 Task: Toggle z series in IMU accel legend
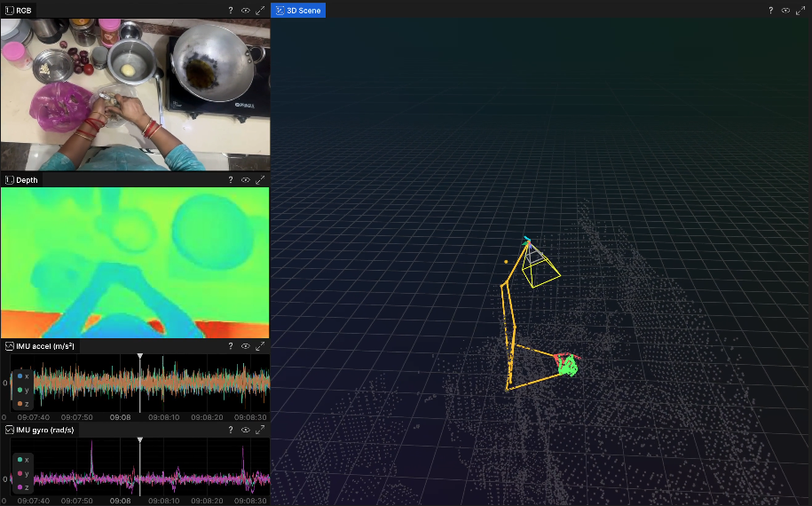[x=23, y=403]
